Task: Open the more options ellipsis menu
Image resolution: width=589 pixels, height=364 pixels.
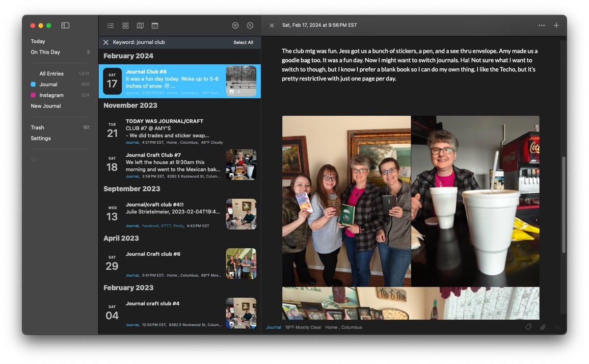Action: (542, 25)
